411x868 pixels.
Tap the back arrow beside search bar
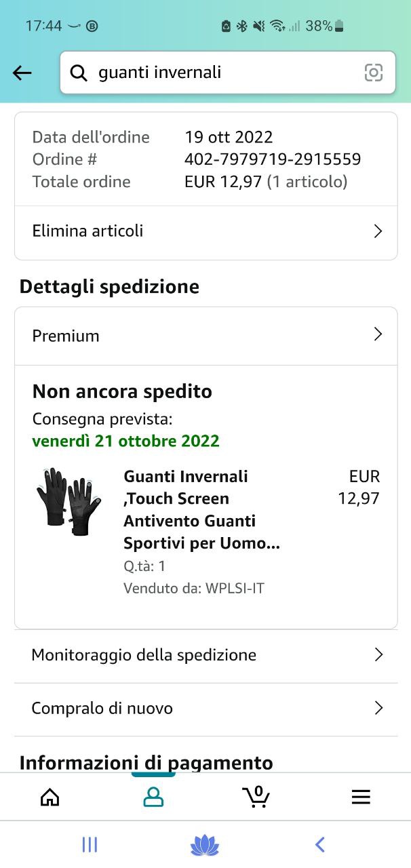[22, 73]
